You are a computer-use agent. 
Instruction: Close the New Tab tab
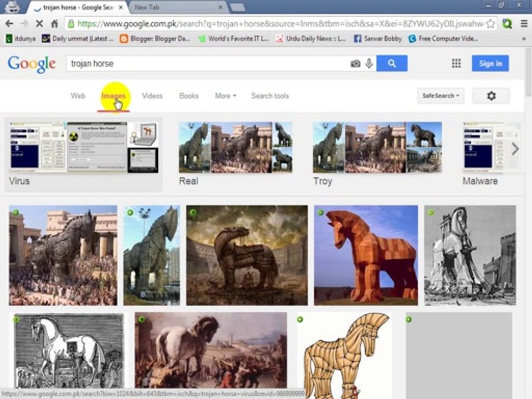tap(220, 7)
